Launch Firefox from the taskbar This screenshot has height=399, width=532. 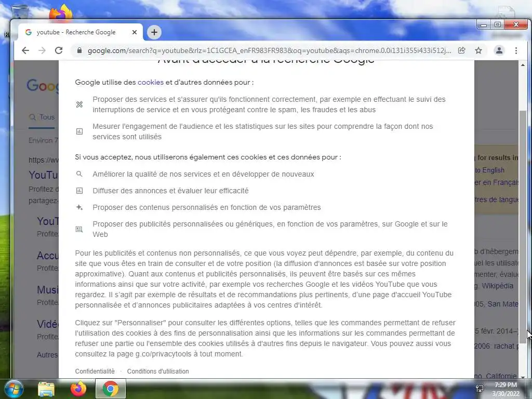click(78, 389)
